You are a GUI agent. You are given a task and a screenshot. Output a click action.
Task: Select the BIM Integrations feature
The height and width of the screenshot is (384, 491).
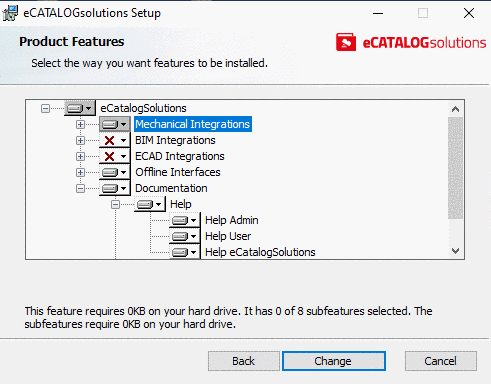(x=175, y=140)
